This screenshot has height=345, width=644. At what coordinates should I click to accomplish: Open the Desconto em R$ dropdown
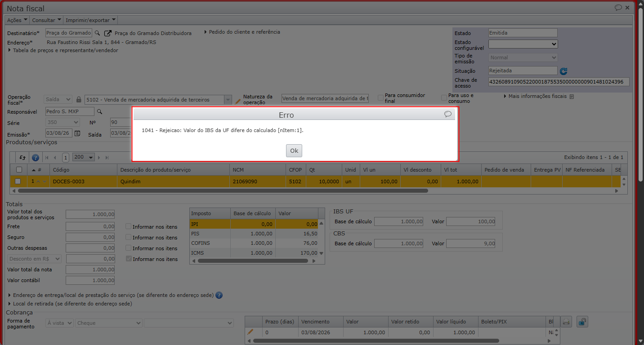[x=34, y=259]
